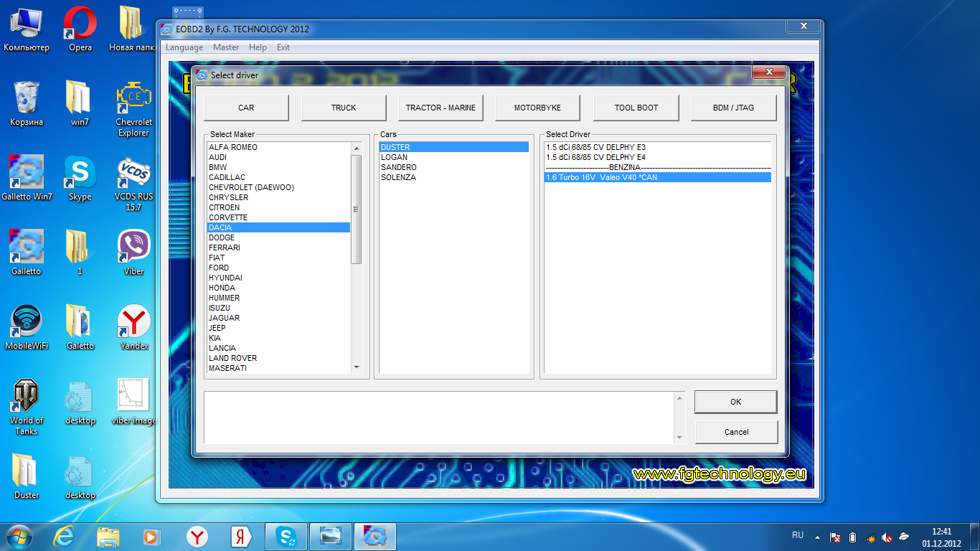Image resolution: width=980 pixels, height=551 pixels.
Task: Select the 1.5 dCi 68/85 CV DELPHY E4 driver
Action: coord(595,157)
